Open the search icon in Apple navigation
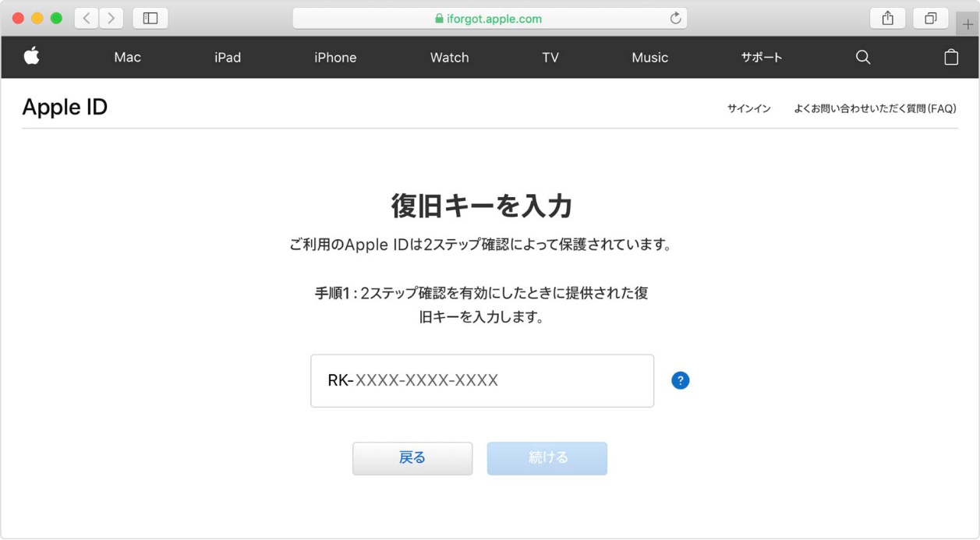Image resolution: width=980 pixels, height=540 pixels. pos(862,57)
